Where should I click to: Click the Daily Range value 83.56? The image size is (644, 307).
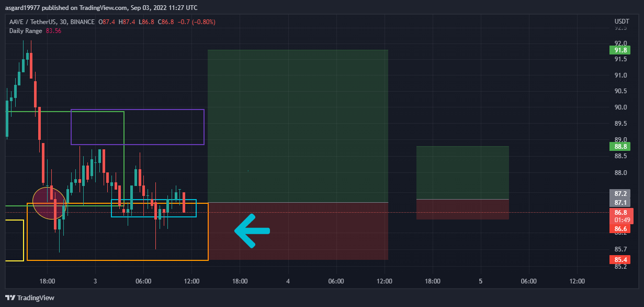point(53,31)
